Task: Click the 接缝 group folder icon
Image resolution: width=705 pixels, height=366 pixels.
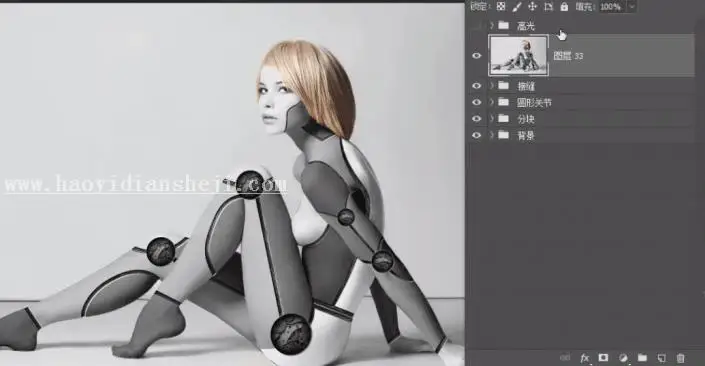Action: (x=504, y=85)
